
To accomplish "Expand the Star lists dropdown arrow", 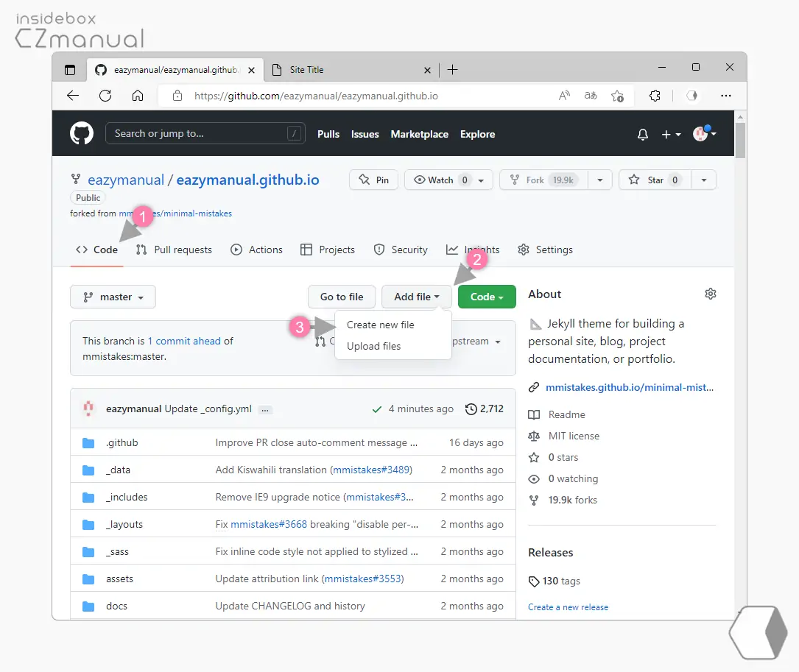I will click(704, 180).
